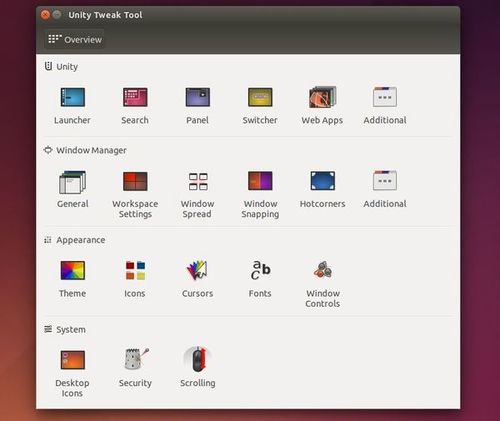Open Additional under the Unity section
Image resolution: width=500 pixels, height=421 pixels.
point(385,97)
